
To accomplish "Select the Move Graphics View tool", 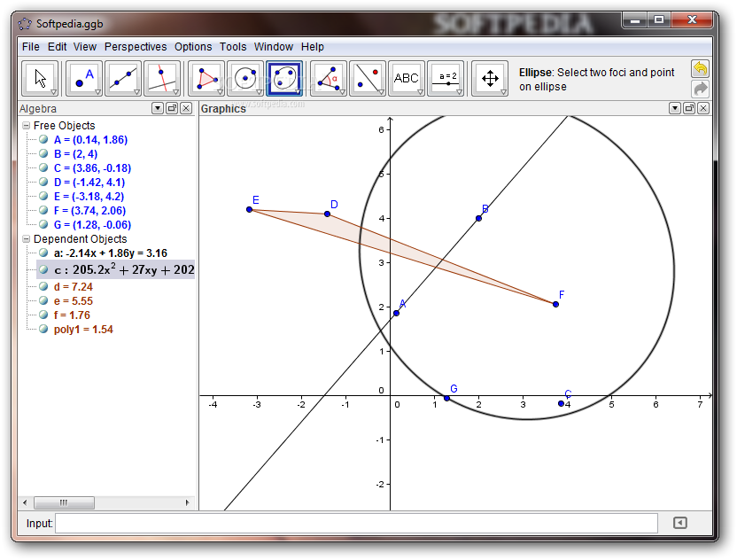I will coord(490,78).
